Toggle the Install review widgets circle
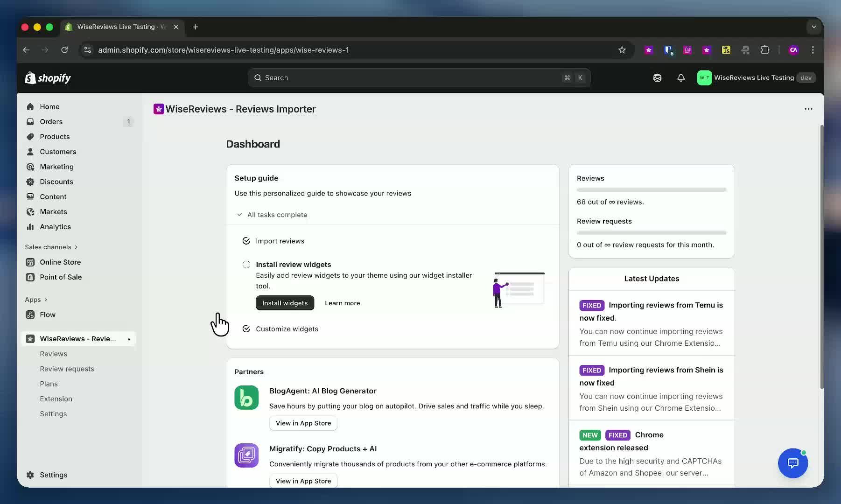The image size is (841, 504). [x=246, y=265]
